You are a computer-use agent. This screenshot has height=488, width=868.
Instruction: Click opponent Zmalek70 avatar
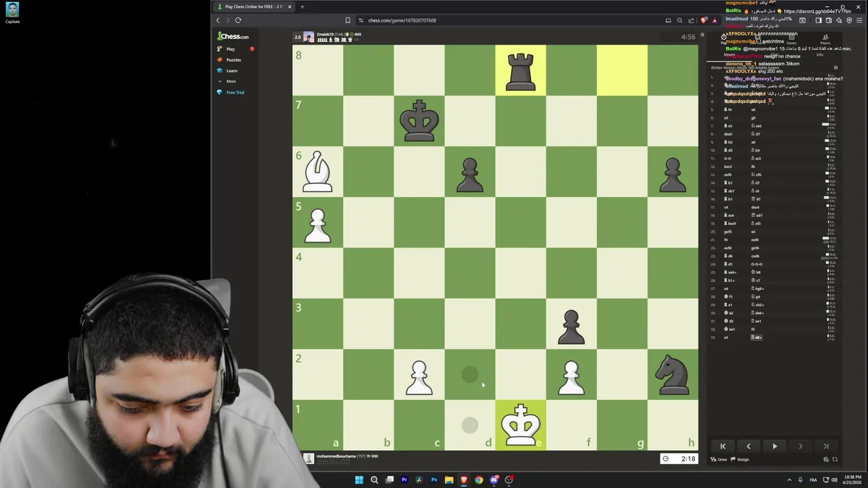[309, 37]
